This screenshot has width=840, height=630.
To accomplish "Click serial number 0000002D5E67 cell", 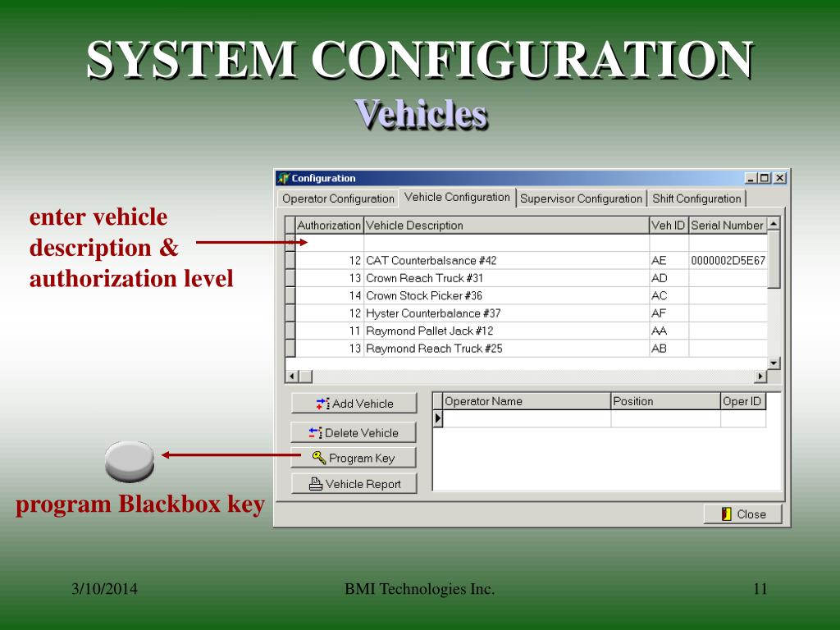I will pyautogui.click(x=728, y=260).
